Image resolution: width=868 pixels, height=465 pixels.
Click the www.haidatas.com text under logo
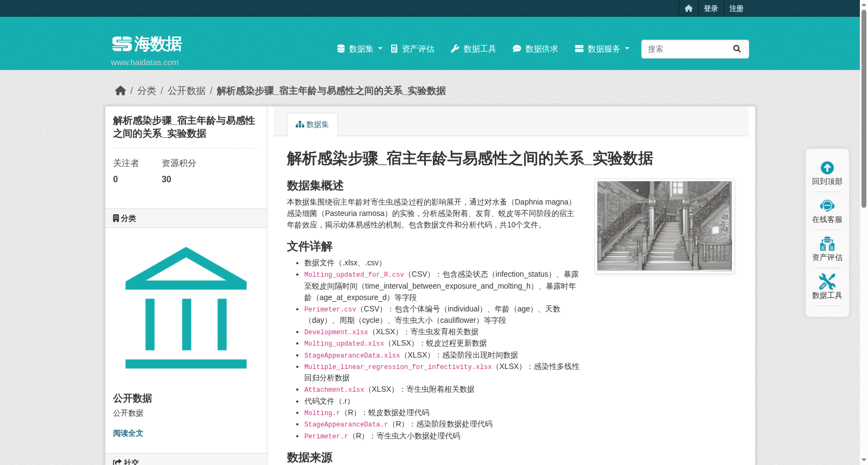tap(145, 62)
